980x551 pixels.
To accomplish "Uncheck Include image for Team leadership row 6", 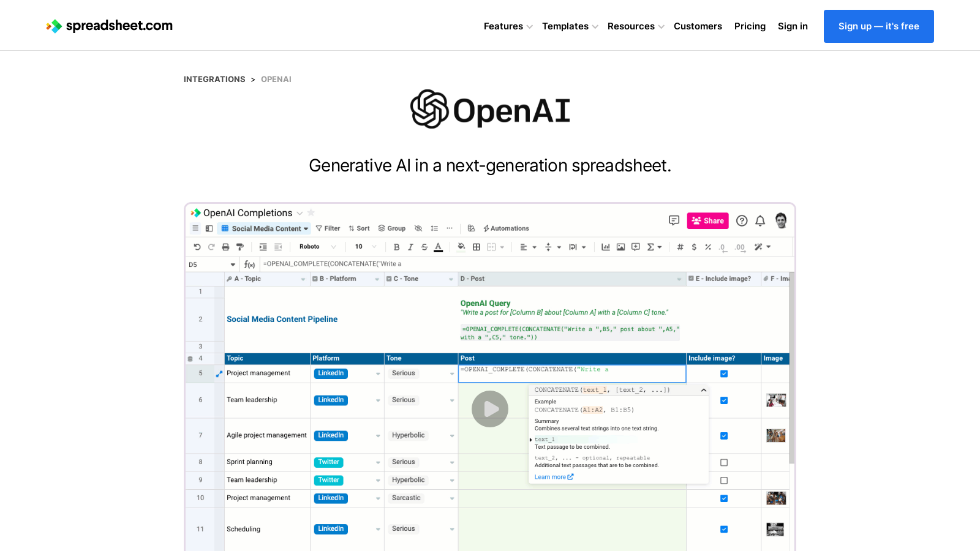I will (x=724, y=400).
